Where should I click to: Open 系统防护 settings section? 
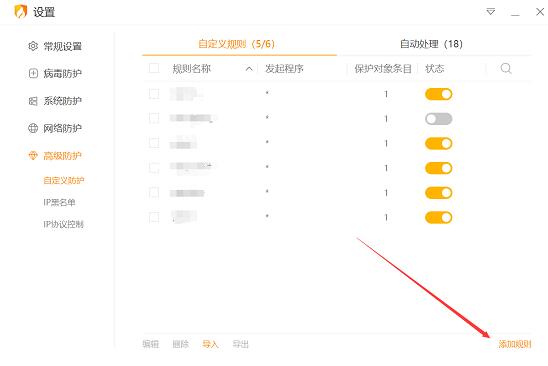pos(62,101)
